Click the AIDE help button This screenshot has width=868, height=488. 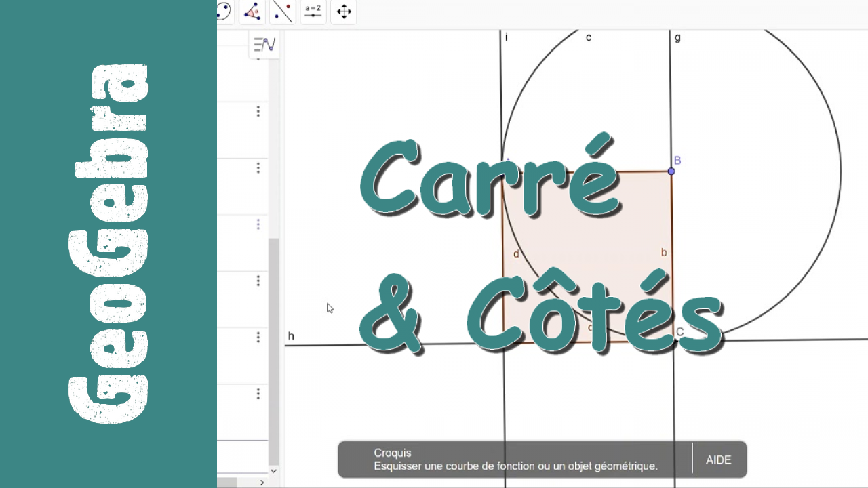(719, 460)
